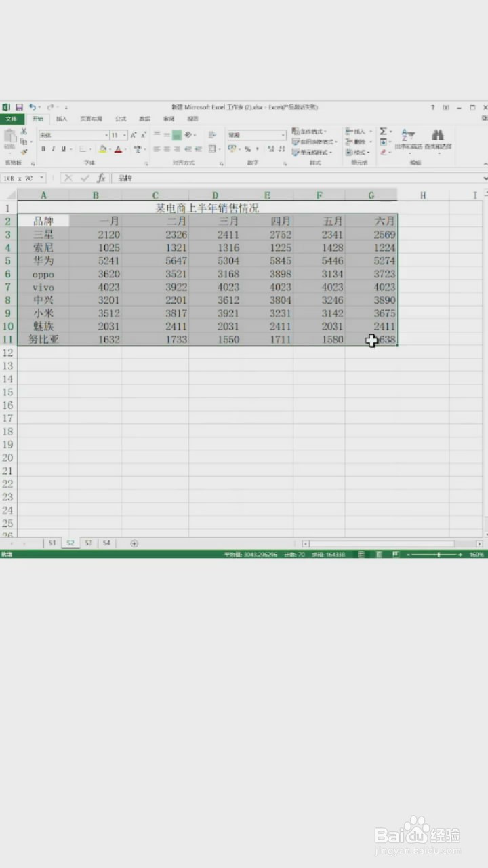Image resolution: width=488 pixels, height=868 pixels.
Task: Toggle Italic formatting
Action: pos(53,149)
